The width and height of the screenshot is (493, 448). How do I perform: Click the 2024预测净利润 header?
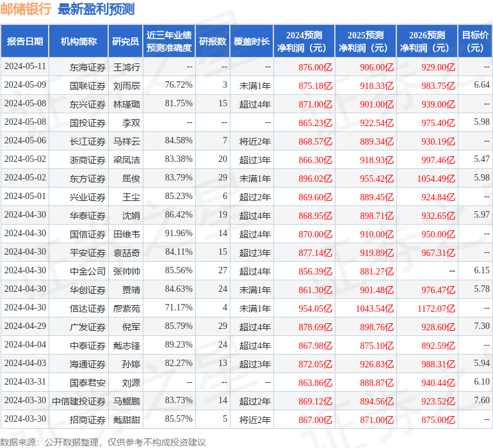click(x=304, y=42)
